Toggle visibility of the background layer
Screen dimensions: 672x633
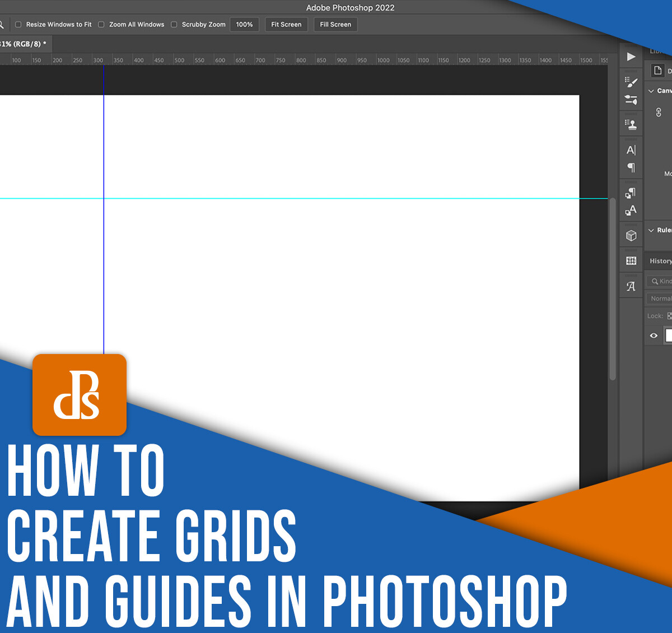click(x=654, y=335)
